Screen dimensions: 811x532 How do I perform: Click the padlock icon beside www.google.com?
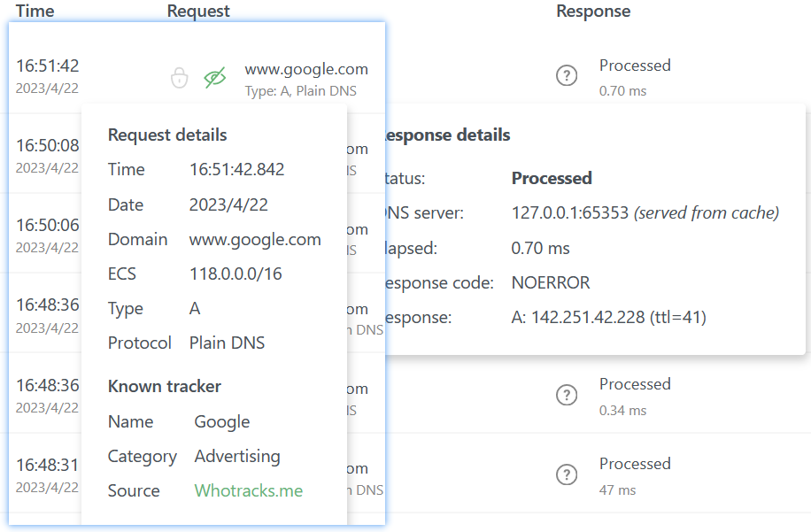pos(180,77)
